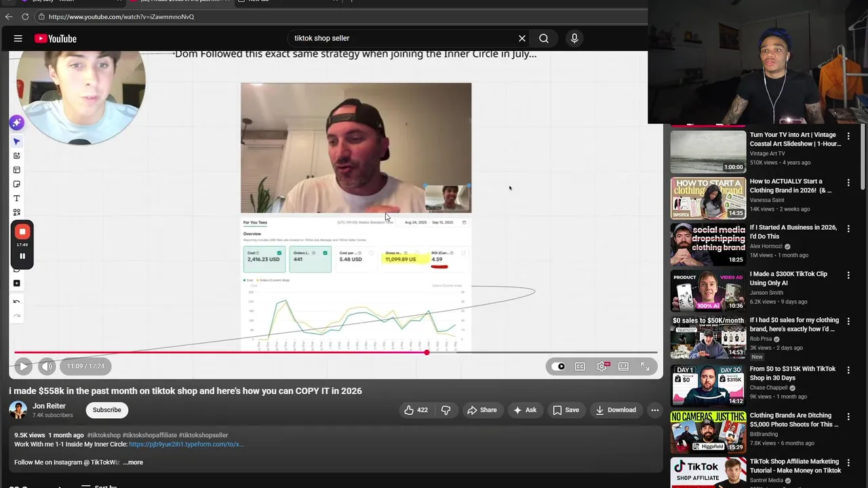Mute the video with the speaker icon
868x488 pixels.
tap(46, 366)
